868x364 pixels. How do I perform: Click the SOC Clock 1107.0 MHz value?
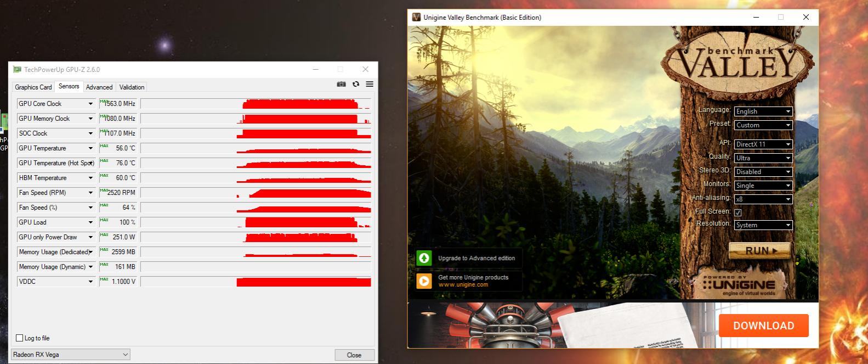[118, 133]
